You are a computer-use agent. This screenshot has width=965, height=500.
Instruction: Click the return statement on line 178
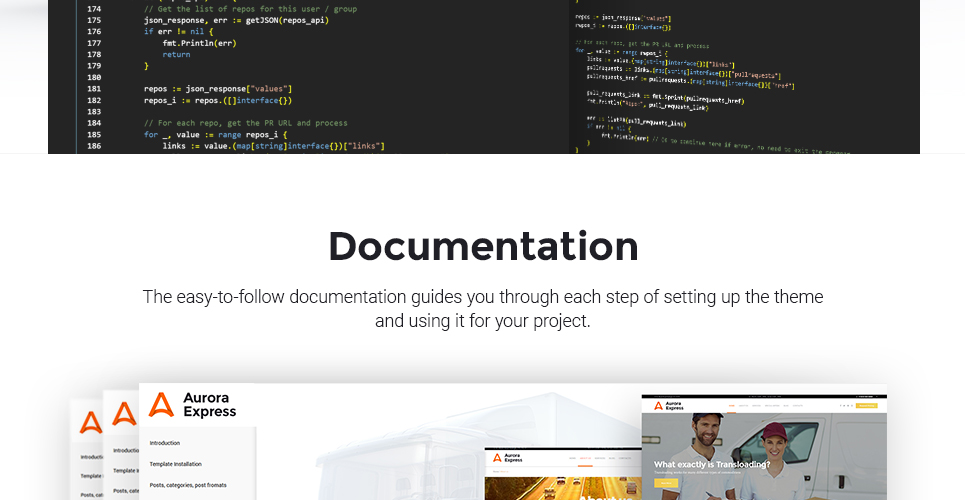[176, 54]
